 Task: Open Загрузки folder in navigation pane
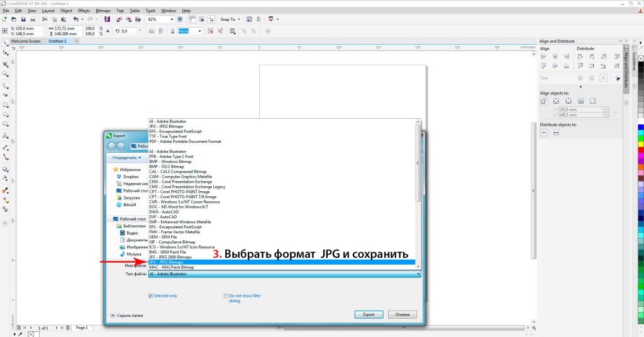coord(131,197)
